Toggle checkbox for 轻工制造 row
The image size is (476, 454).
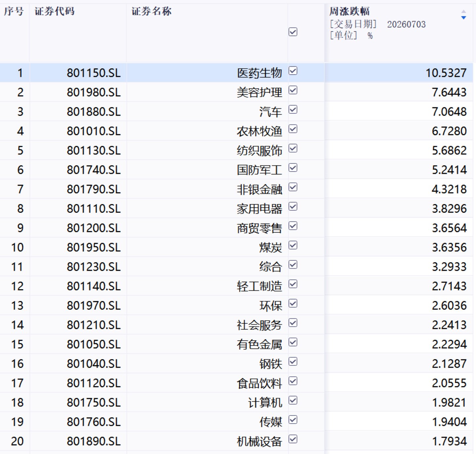(x=293, y=284)
